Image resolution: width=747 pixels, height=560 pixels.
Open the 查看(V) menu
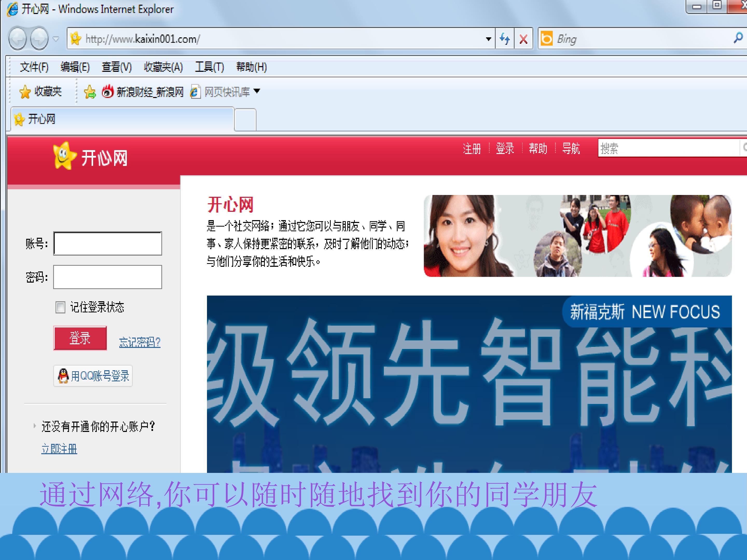tap(116, 67)
